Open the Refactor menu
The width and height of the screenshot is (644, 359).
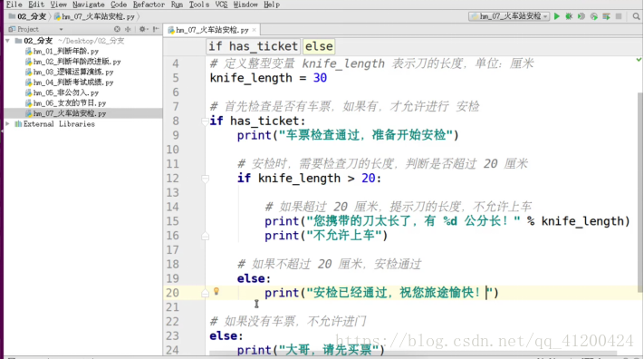149,5
